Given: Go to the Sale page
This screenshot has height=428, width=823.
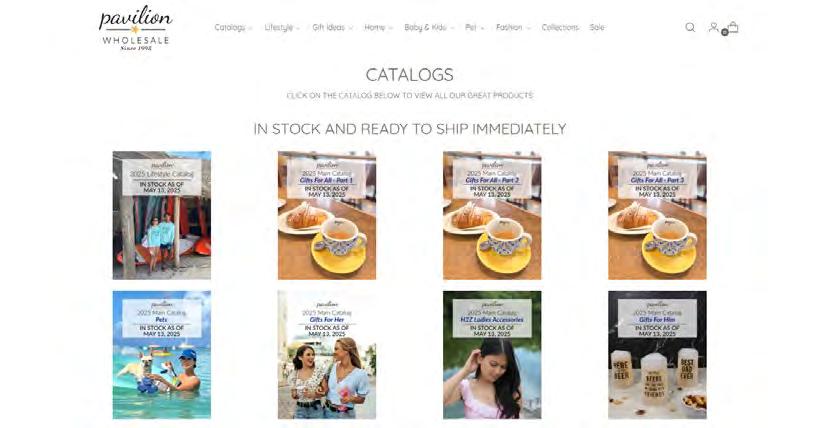Looking at the screenshot, I should coord(597,27).
